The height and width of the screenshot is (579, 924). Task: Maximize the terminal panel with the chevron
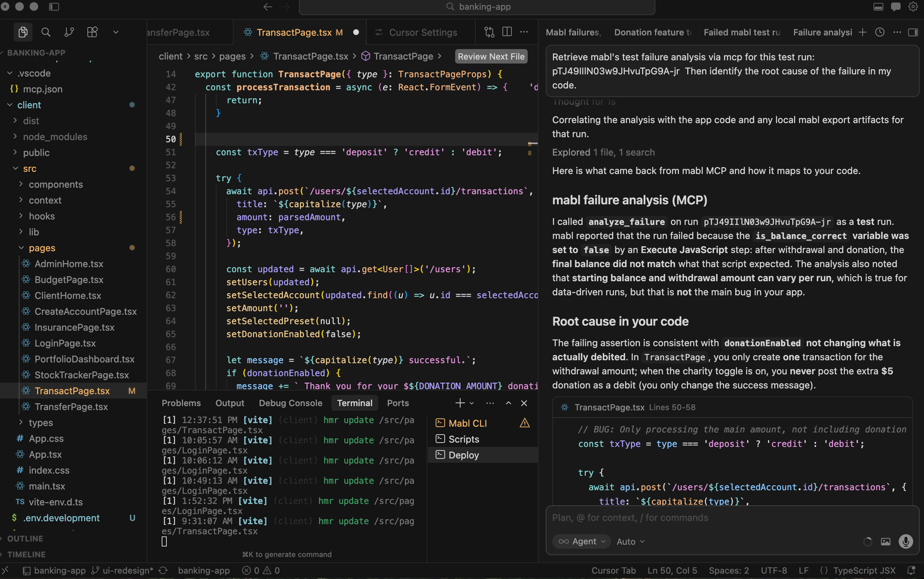coord(508,403)
